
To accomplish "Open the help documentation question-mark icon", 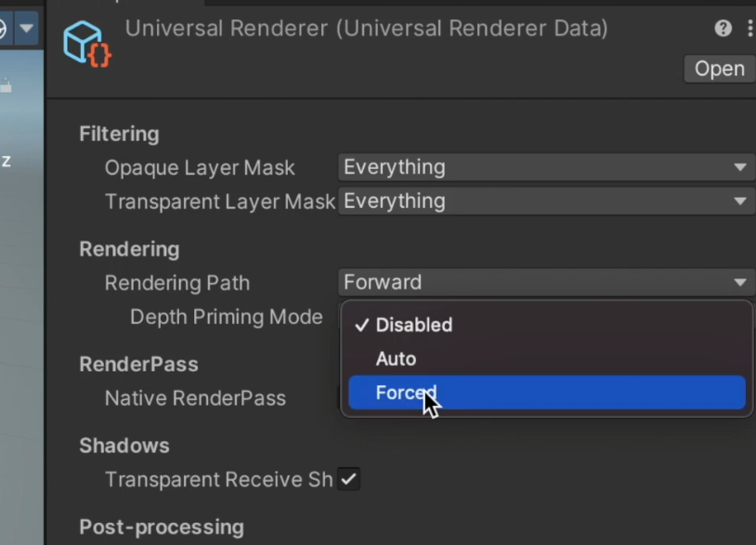I will [x=723, y=29].
